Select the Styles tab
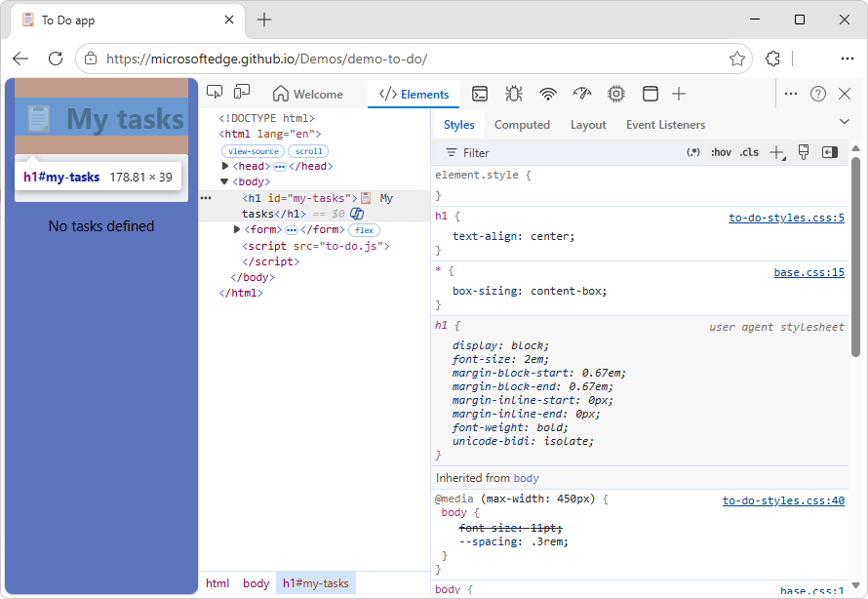 [x=459, y=125]
